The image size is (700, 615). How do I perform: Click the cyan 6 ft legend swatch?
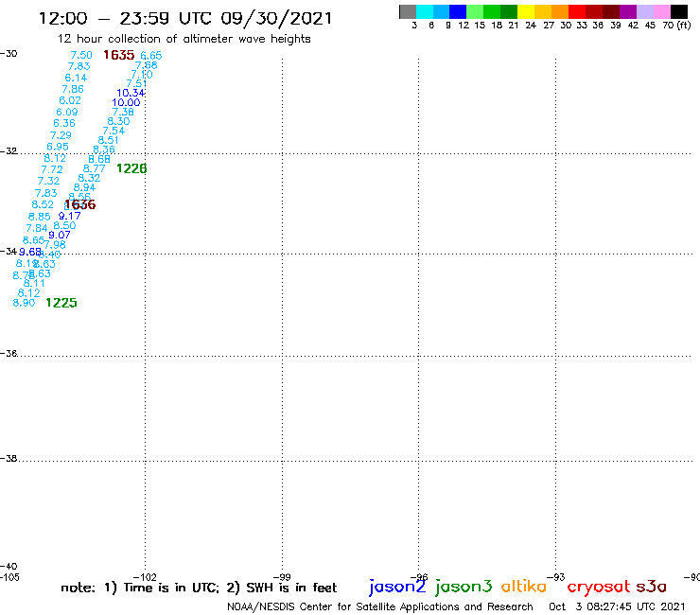[424, 11]
